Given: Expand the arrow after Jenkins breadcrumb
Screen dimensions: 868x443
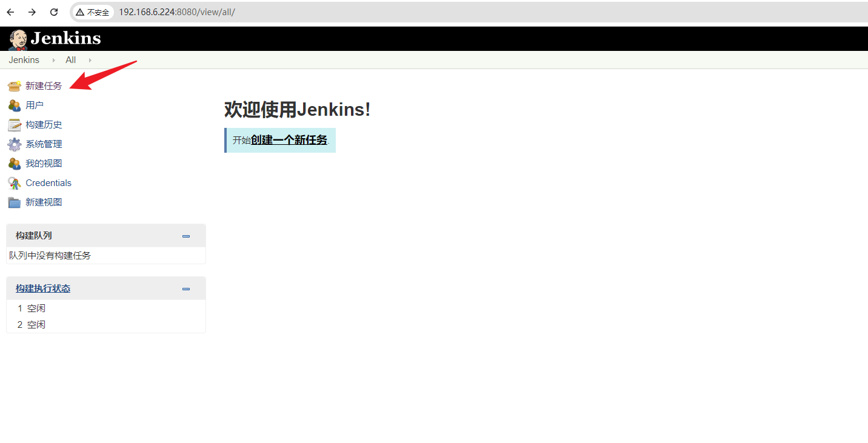Looking at the screenshot, I should [x=53, y=60].
